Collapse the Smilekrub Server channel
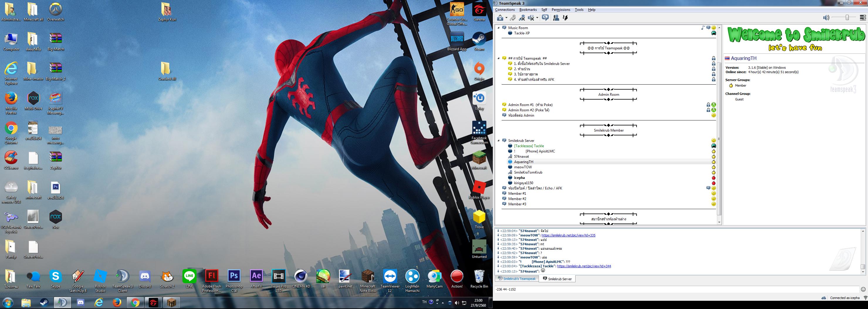This screenshot has width=868, height=309. (499, 141)
